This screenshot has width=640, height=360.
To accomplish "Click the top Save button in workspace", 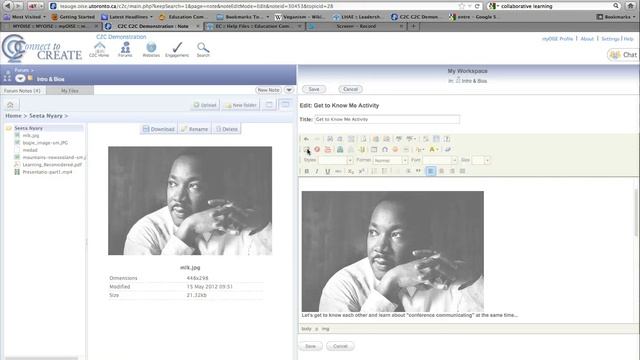I will point(313,89).
